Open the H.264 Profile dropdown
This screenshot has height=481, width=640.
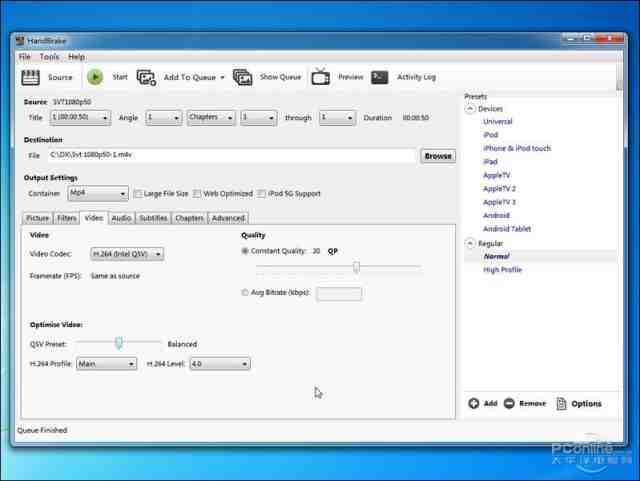click(107, 364)
